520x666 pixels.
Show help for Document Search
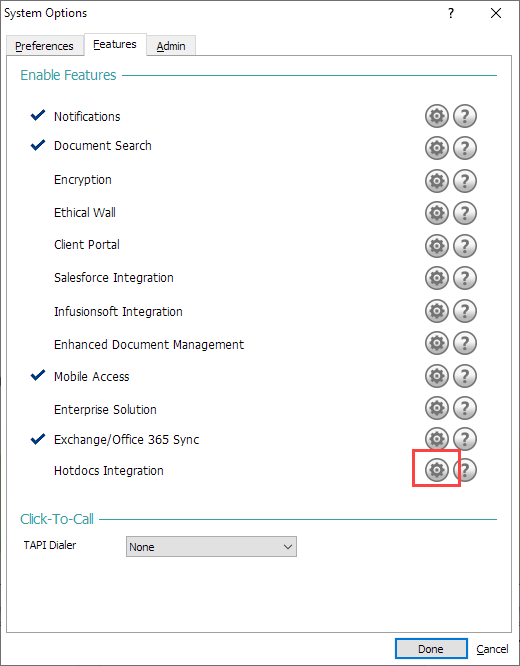pos(465,147)
